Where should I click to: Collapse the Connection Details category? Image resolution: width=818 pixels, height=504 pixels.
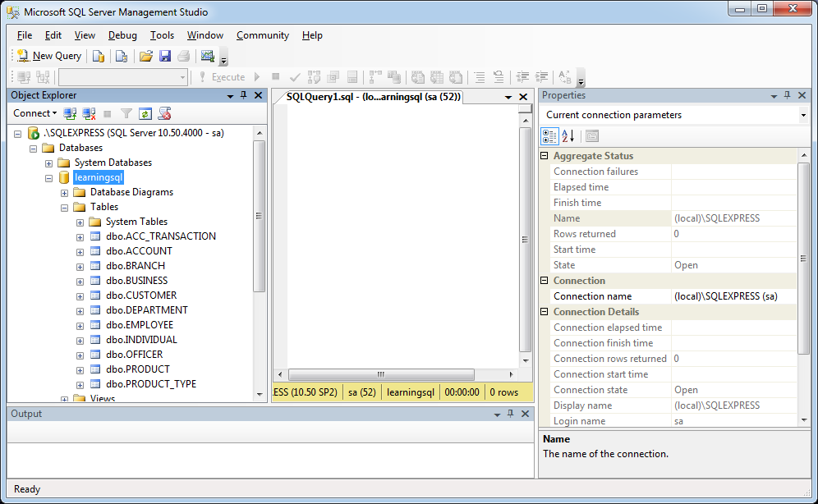point(545,312)
